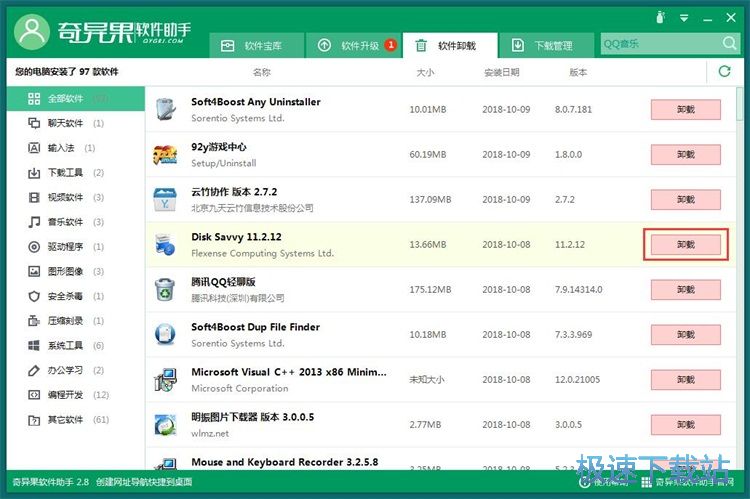Click the search magnifier icon
The height and width of the screenshot is (499, 750).
729,44
